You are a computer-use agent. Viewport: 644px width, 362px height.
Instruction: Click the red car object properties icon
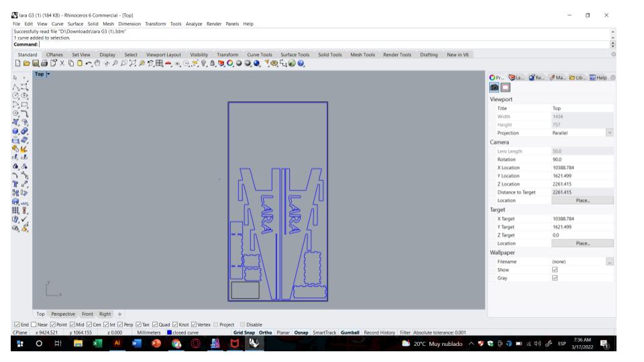pos(168,63)
